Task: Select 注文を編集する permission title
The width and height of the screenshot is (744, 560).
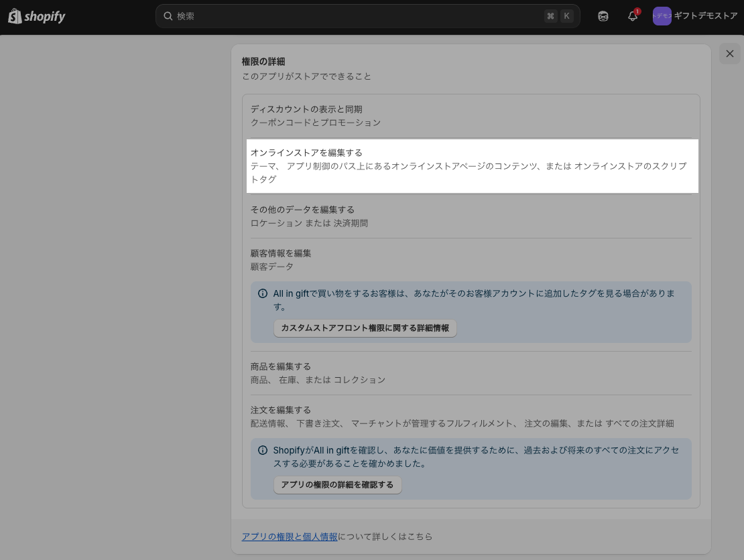Action: (x=281, y=410)
